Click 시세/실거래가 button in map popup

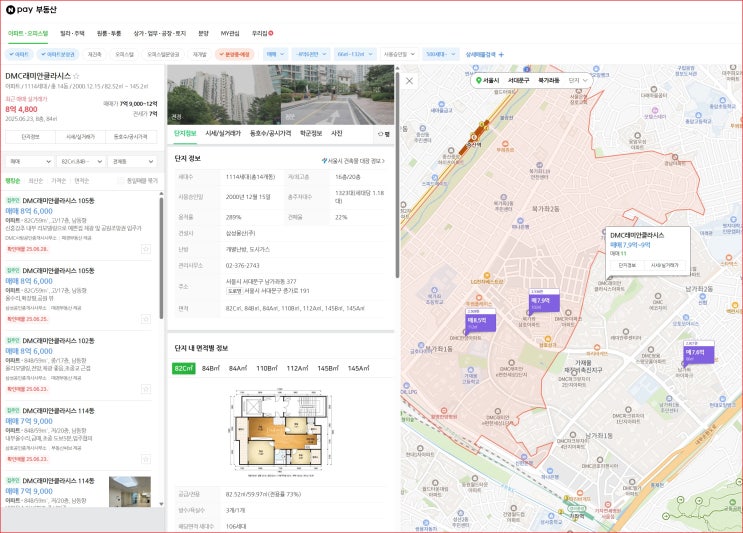pyautogui.click(x=665, y=265)
